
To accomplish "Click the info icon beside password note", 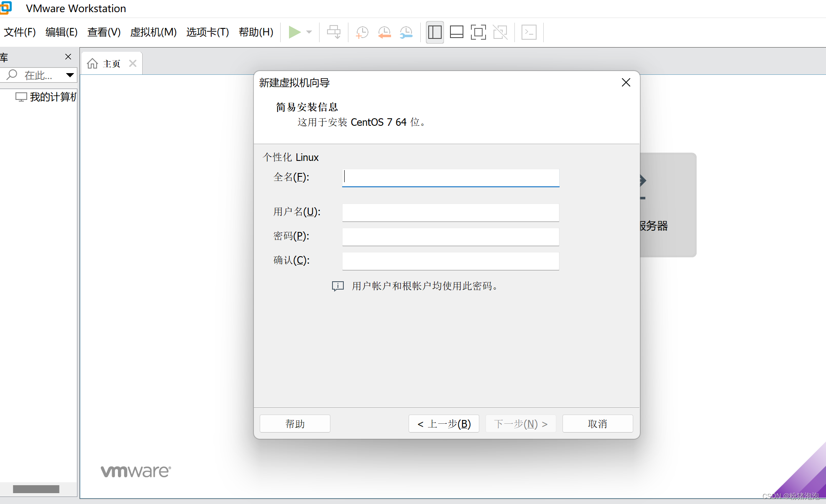I will point(338,286).
